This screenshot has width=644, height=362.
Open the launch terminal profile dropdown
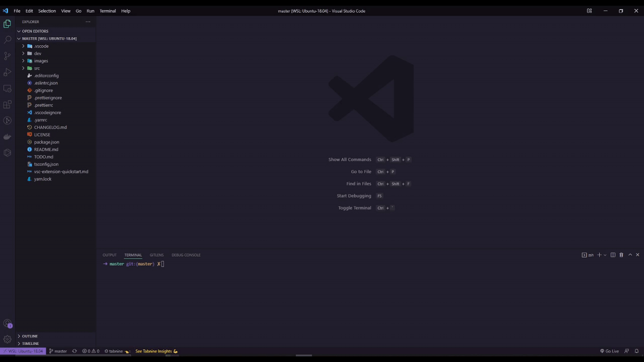click(605, 255)
